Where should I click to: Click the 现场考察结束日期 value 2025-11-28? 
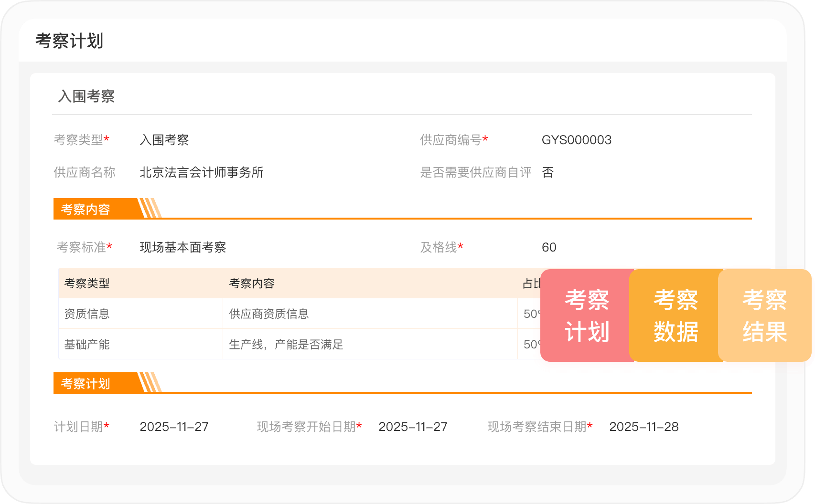(x=644, y=427)
